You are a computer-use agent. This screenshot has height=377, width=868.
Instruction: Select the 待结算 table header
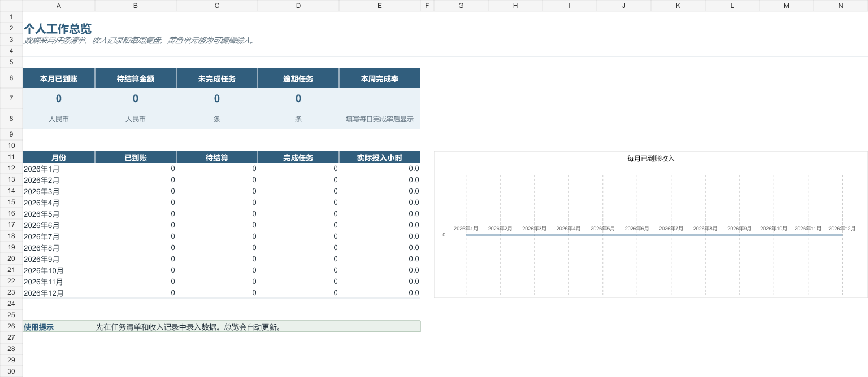(217, 157)
